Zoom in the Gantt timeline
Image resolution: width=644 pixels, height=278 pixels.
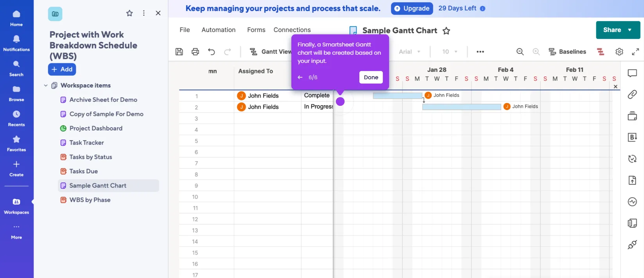click(536, 52)
